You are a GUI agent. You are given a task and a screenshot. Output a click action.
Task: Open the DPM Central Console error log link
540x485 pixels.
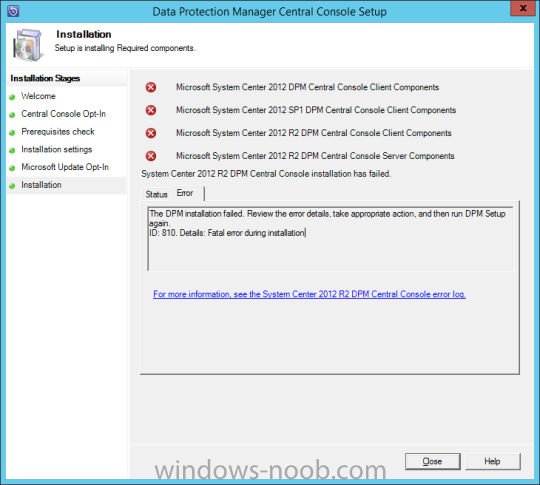tap(309, 294)
